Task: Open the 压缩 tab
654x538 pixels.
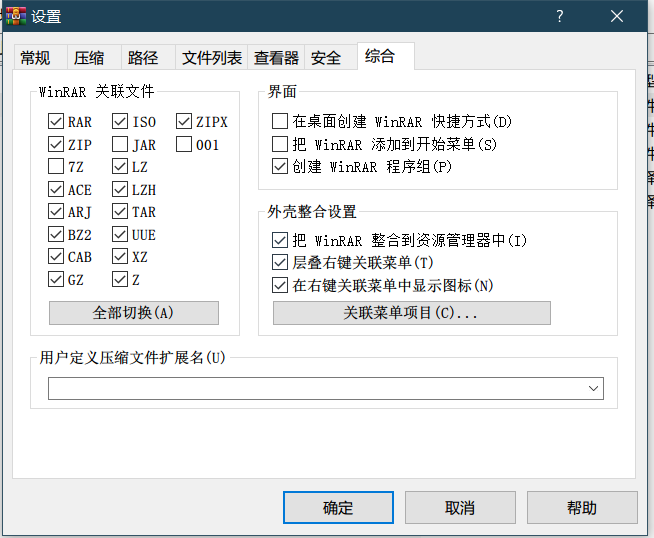Action: [x=94, y=58]
